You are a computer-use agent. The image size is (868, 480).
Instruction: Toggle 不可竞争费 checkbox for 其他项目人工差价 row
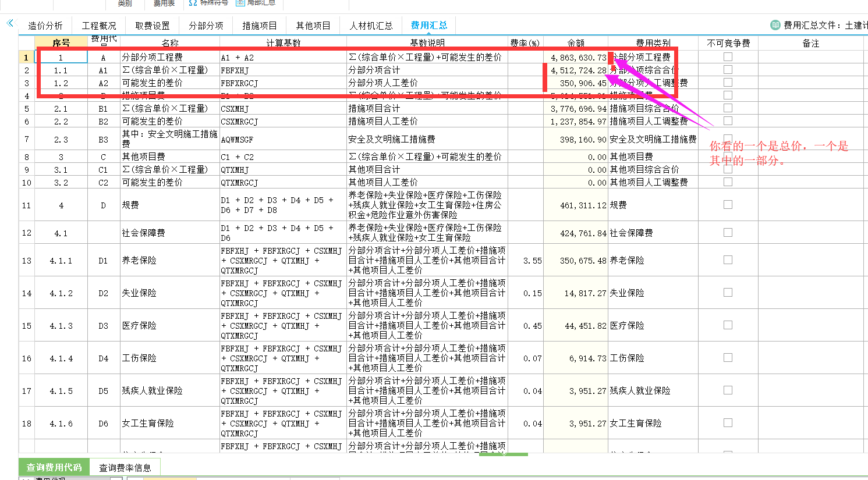tap(728, 182)
